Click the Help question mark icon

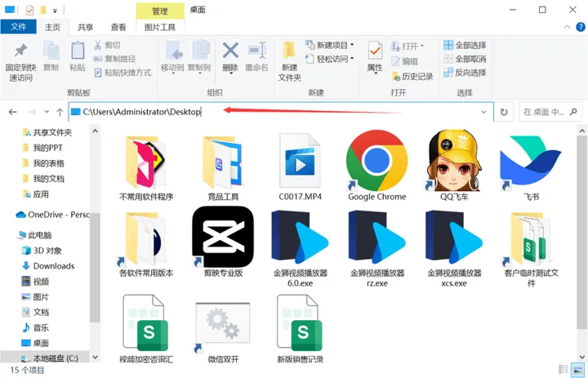pos(581,27)
